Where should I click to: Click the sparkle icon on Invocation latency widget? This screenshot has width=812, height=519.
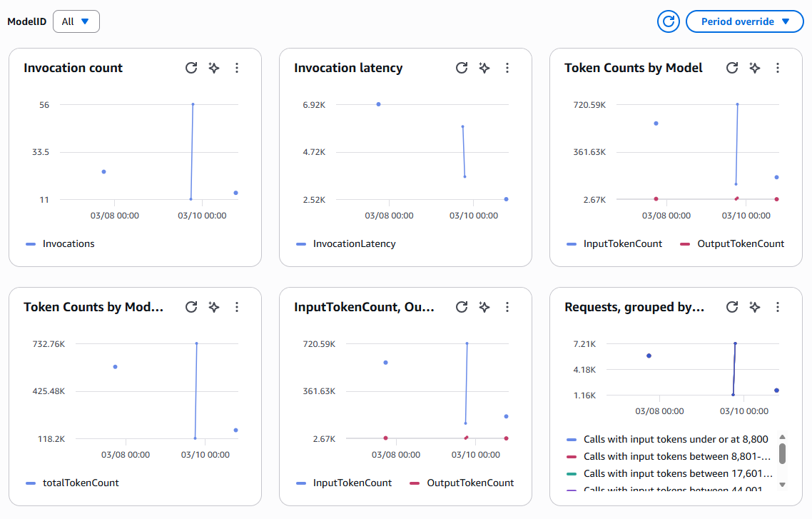pos(484,68)
